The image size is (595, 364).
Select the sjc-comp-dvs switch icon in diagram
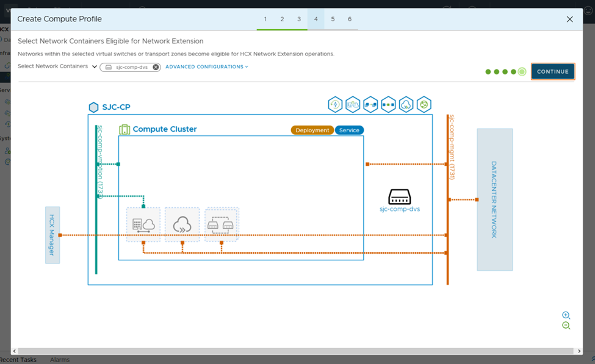400,197
